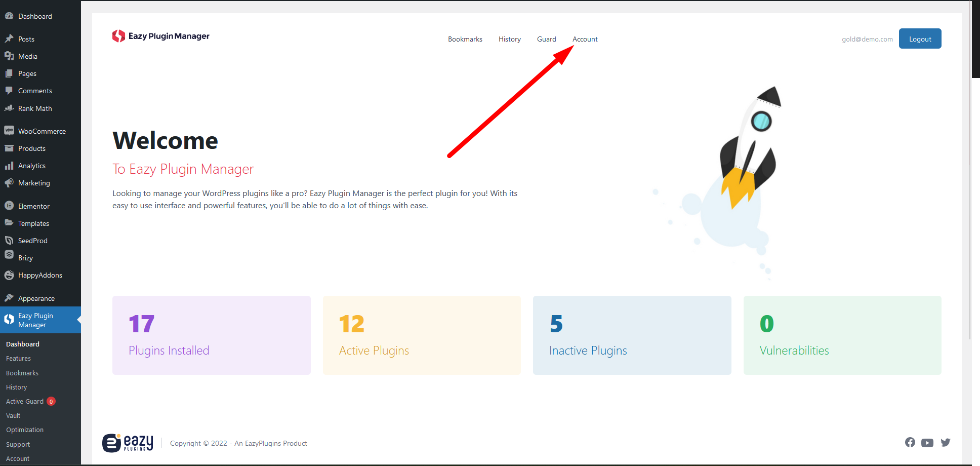
Task: Click the Active Guard notification badge
Action: [x=51, y=401]
